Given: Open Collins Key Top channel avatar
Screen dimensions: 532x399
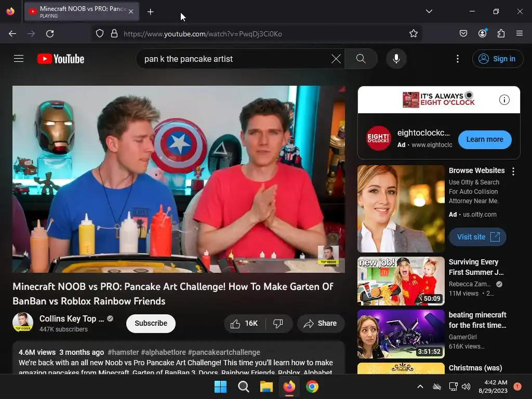Looking at the screenshot, I should point(23,322).
